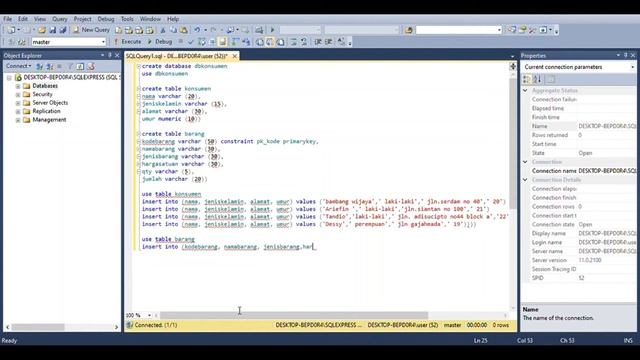
Task: Expand the Databases folder node
Action: coord(18,86)
